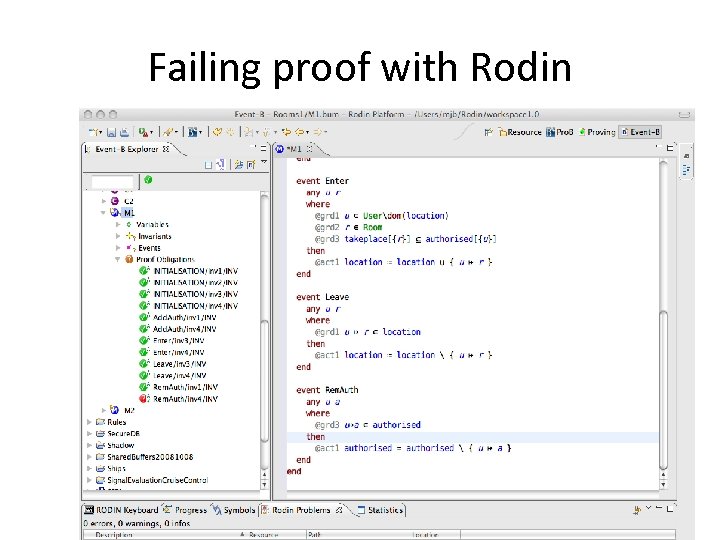Switch to the Resource perspective
Viewport: 720px width, 540px height.
520,132
